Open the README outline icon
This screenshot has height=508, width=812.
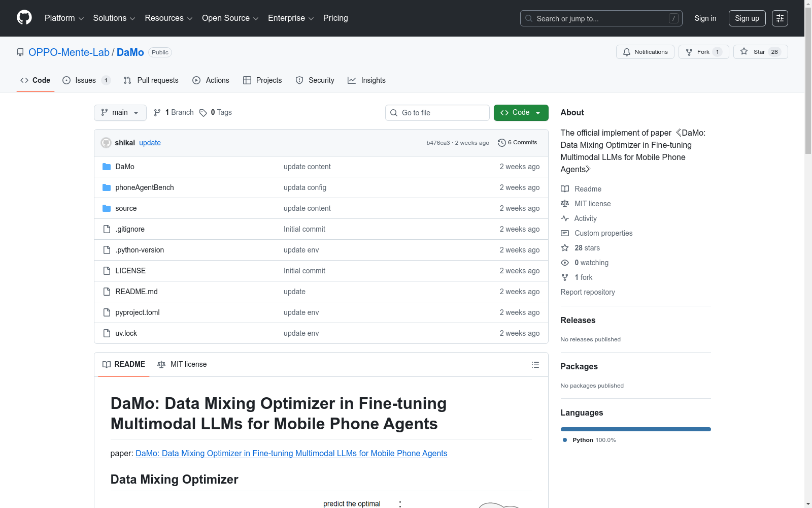535,365
